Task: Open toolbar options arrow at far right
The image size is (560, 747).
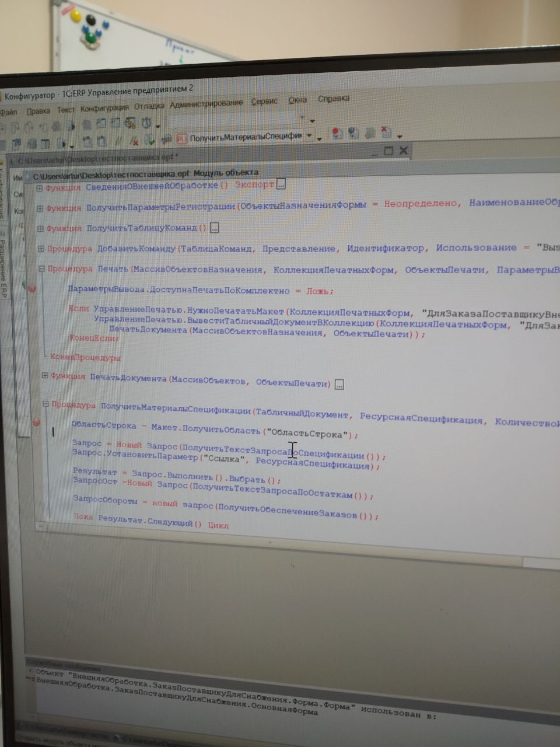Action: point(400,136)
